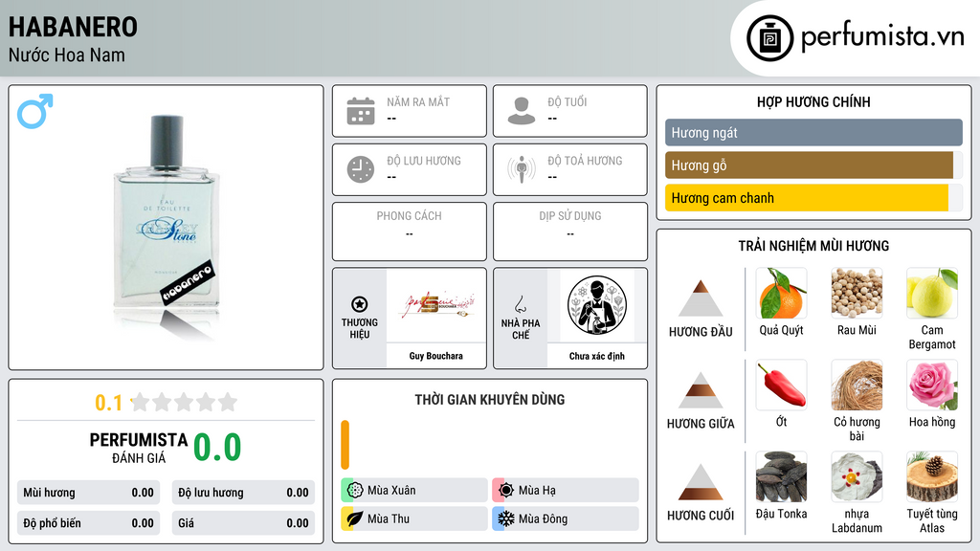Select the Mùa Xuân season label
The width and height of the screenshot is (980, 551).
[x=391, y=491]
